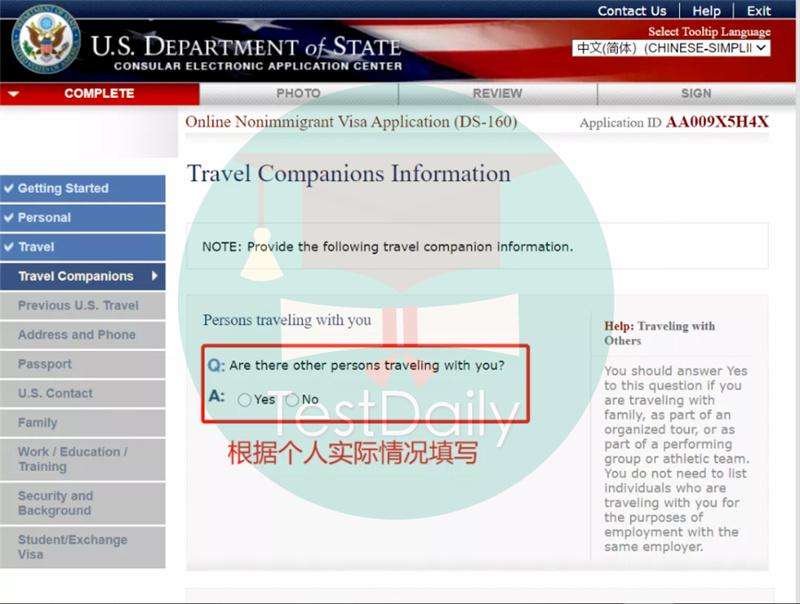This screenshot has height=604, width=800.
Task: Click the question about other persons traveling
Action: [366, 365]
